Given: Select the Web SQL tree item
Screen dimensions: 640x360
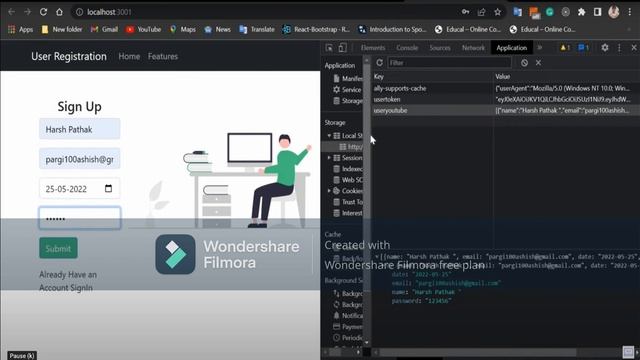Looking at the screenshot, I should pos(347,180).
